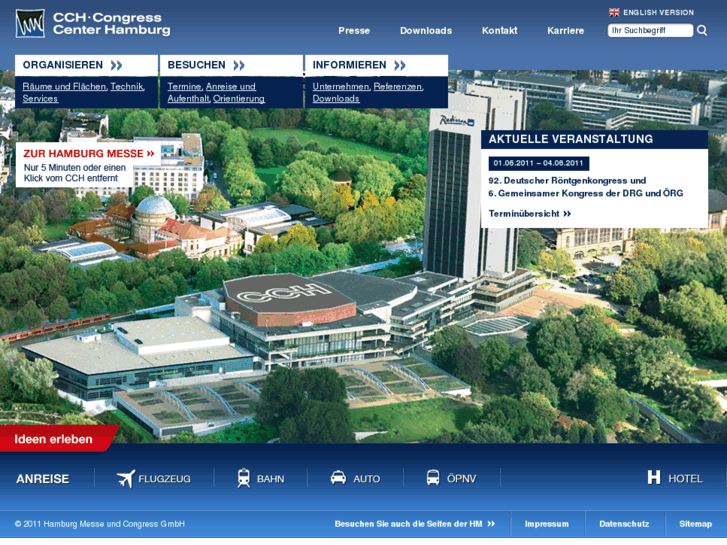Switch to ENGLISH VERSION
727x545 pixels.
pos(658,13)
